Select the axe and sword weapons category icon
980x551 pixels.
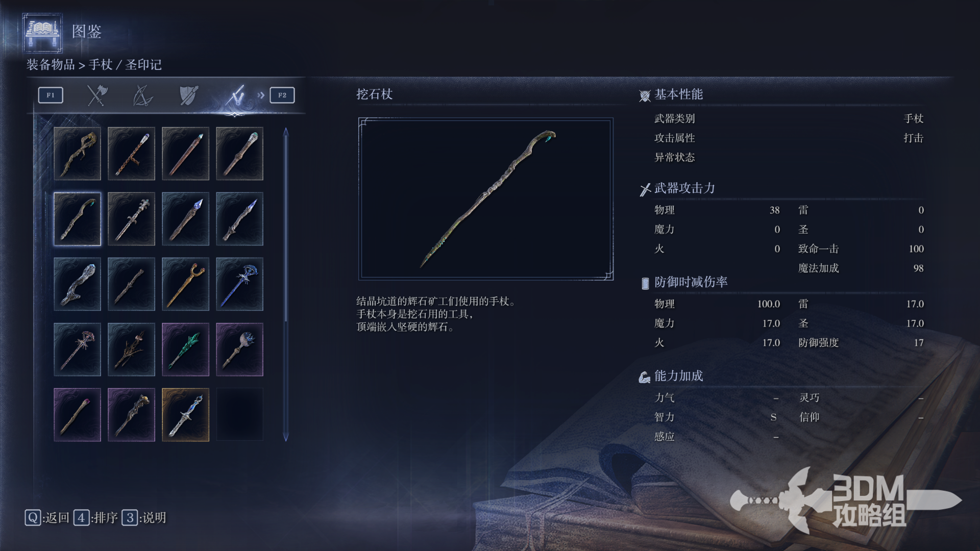(96, 95)
